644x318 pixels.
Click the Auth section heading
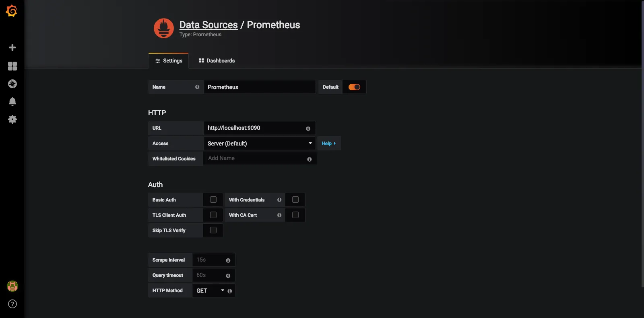pos(155,185)
